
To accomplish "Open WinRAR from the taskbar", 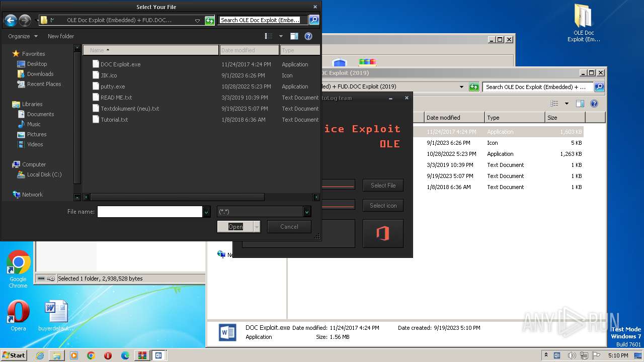I will pyautogui.click(x=142, y=355).
